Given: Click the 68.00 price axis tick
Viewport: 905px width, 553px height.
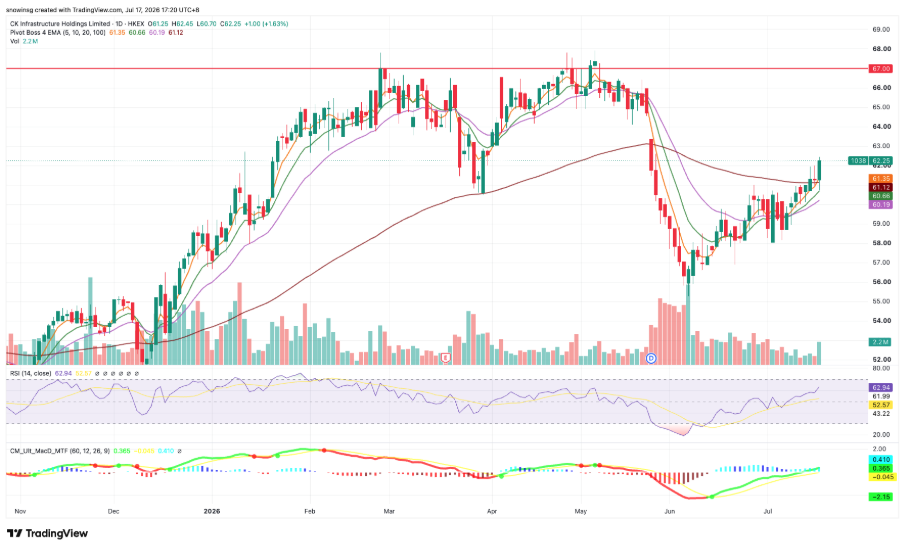Looking at the screenshot, I should tap(881, 49).
